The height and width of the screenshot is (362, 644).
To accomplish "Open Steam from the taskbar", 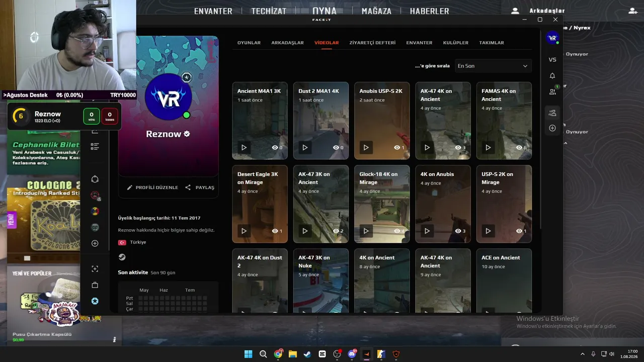I will (x=307, y=354).
